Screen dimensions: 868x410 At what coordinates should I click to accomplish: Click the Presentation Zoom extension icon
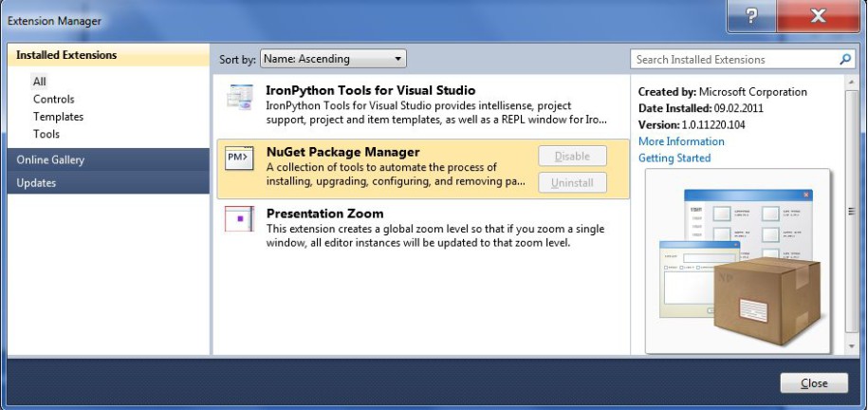coord(239,219)
